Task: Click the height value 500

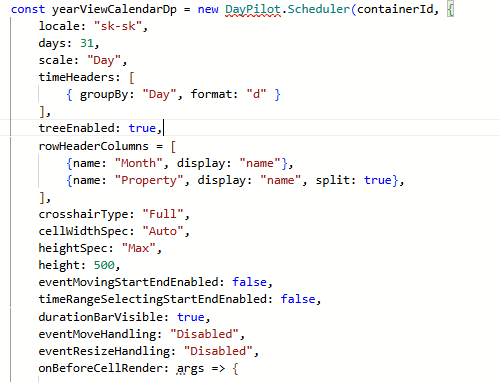Action: point(104,265)
